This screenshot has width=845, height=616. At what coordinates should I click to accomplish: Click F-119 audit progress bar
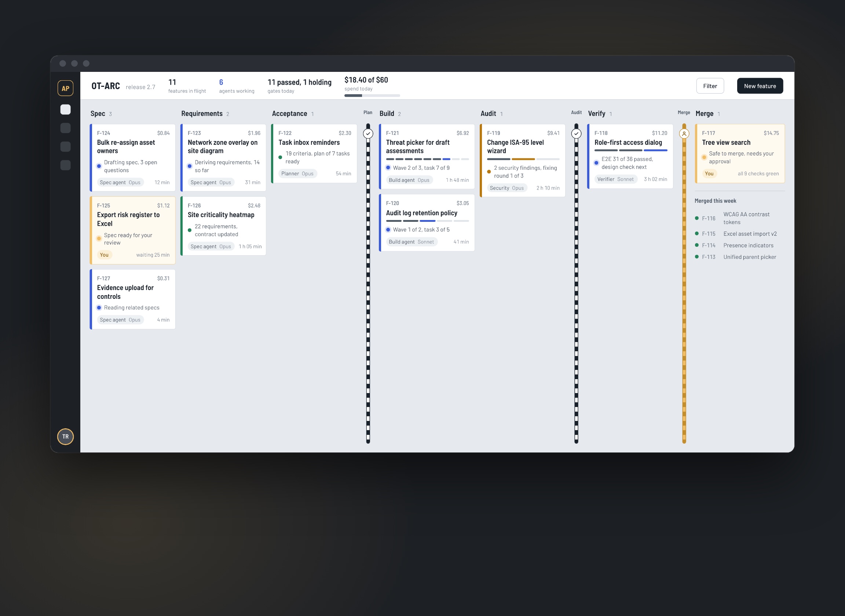pos(523,159)
